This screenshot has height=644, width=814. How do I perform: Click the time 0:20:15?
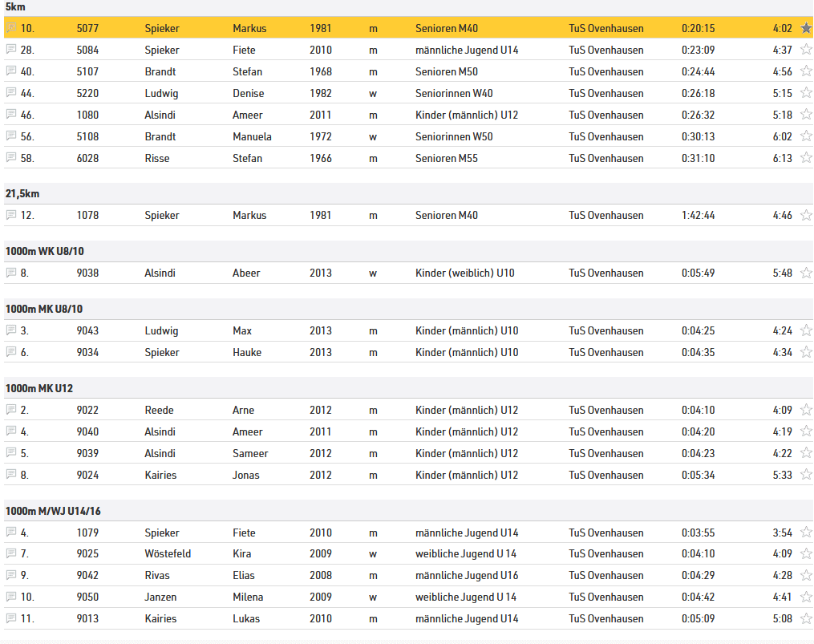click(699, 28)
